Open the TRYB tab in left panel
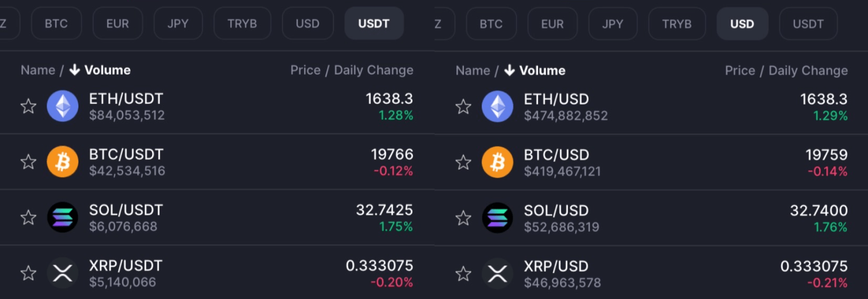This screenshot has width=868, height=299. click(242, 24)
